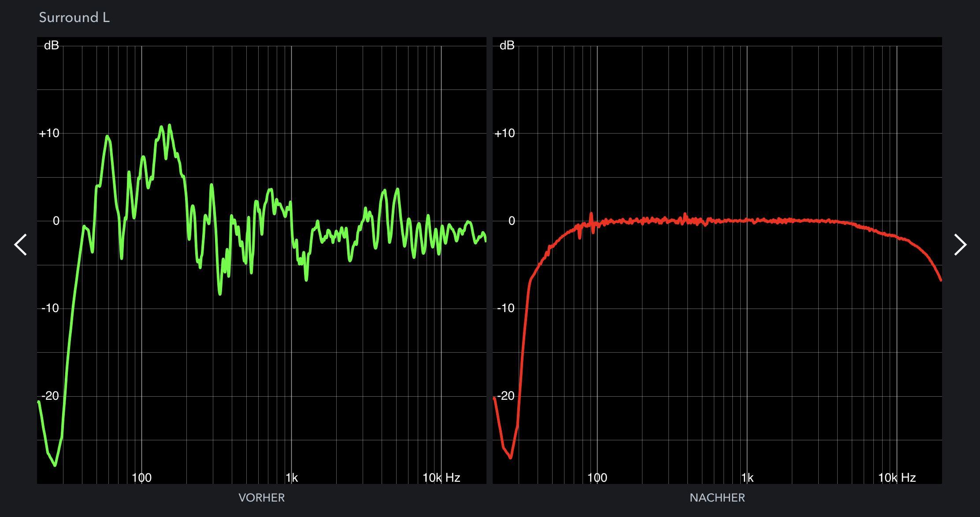Click the 1k frequency label on NACHHER graph

point(747,478)
